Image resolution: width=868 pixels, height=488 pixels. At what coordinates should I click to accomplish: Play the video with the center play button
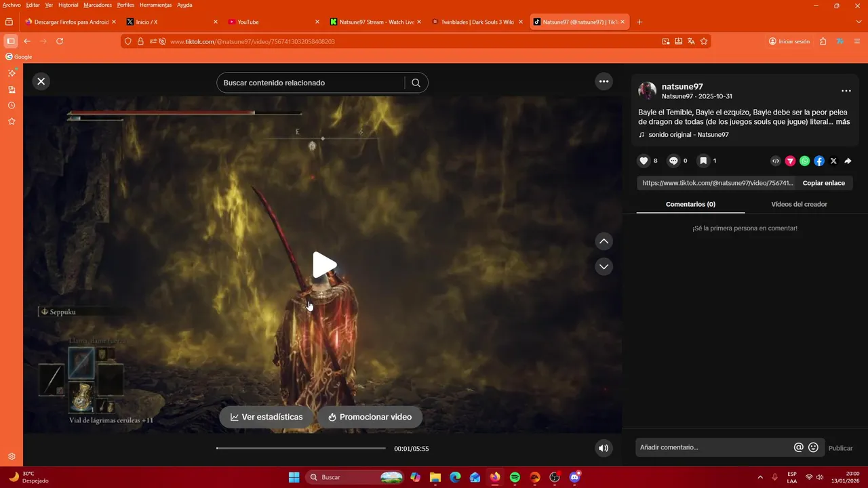pyautogui.click(x=324, y=265)
